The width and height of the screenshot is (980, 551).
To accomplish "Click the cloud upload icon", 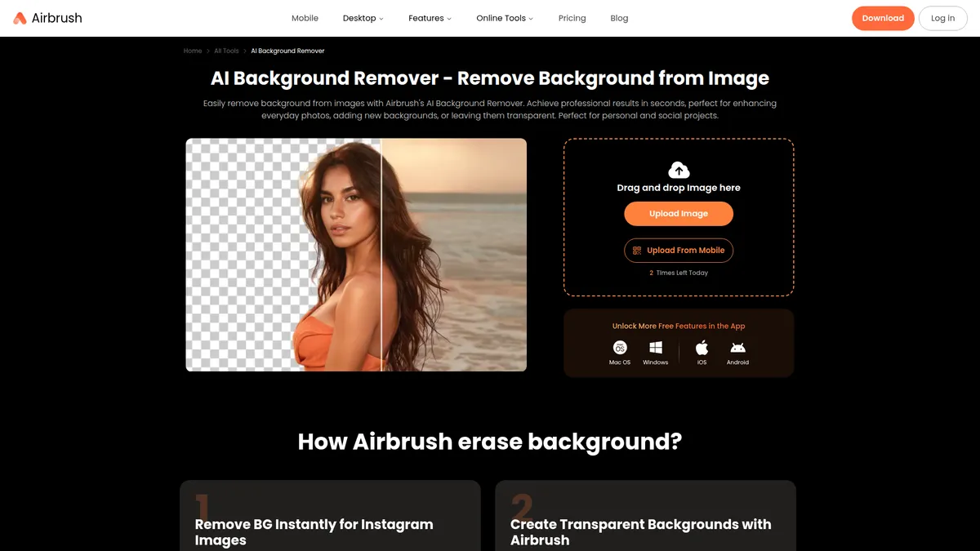I will tap(678, 171).
